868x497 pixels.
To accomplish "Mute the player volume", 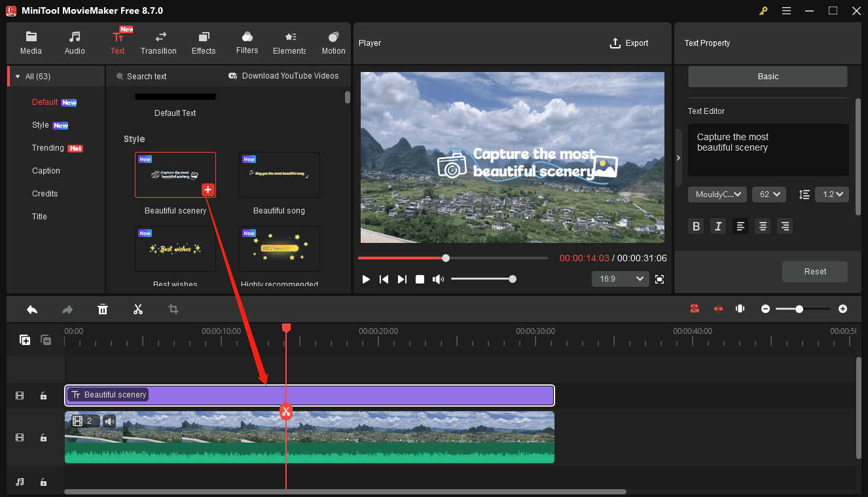I will coord(438,279).
